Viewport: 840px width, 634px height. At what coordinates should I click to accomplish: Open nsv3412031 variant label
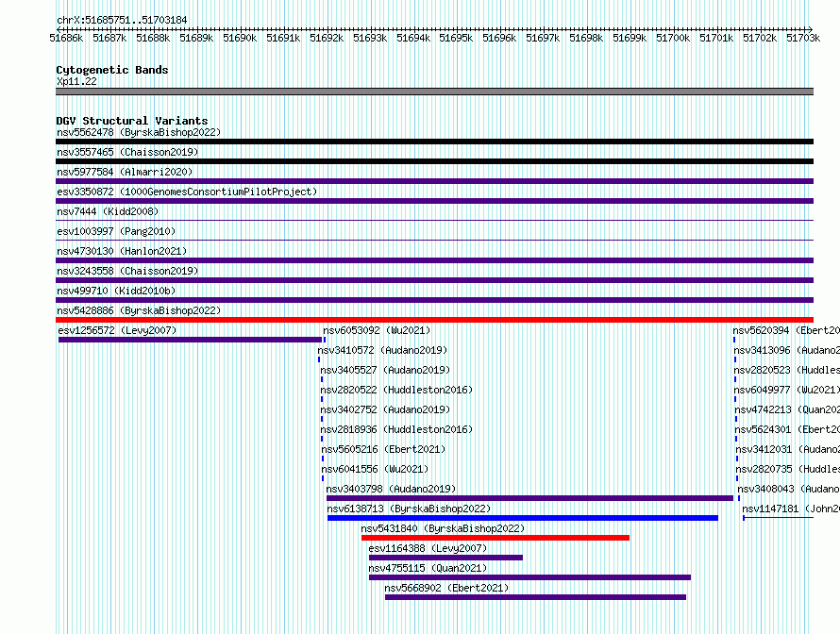point(788,449)
